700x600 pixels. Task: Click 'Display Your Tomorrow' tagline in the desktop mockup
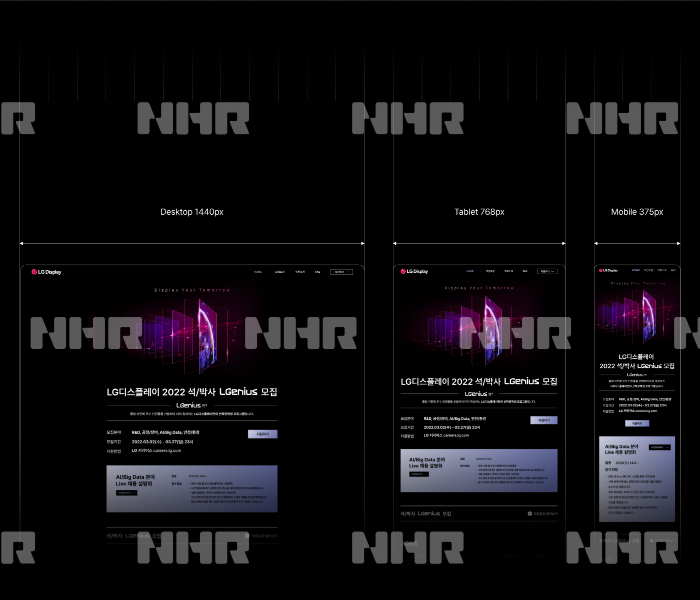(x=192, y=290)
